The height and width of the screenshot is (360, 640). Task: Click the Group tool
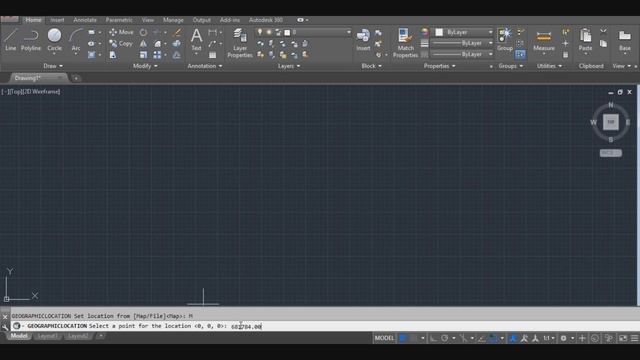coord(505,40)
